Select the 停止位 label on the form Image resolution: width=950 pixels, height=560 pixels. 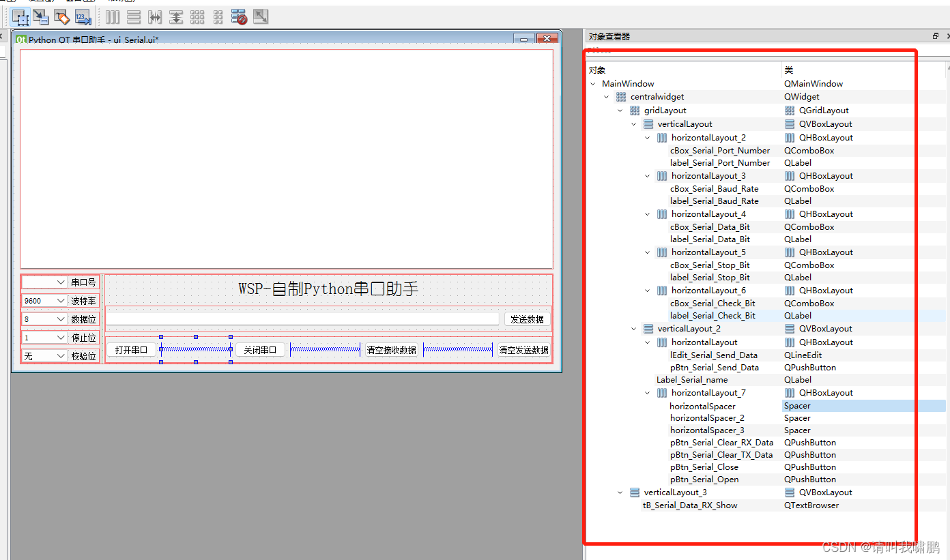pyautogui.click(x=84, y=338)
